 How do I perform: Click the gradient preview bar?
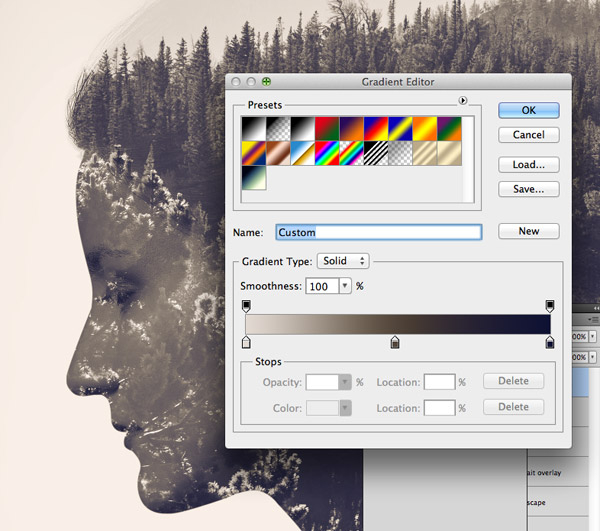click(x=397, y=324)
